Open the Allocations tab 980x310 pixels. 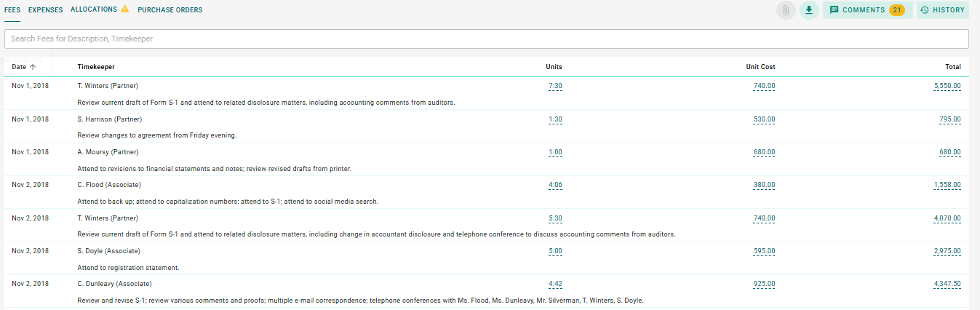click(x=93, y=9)
